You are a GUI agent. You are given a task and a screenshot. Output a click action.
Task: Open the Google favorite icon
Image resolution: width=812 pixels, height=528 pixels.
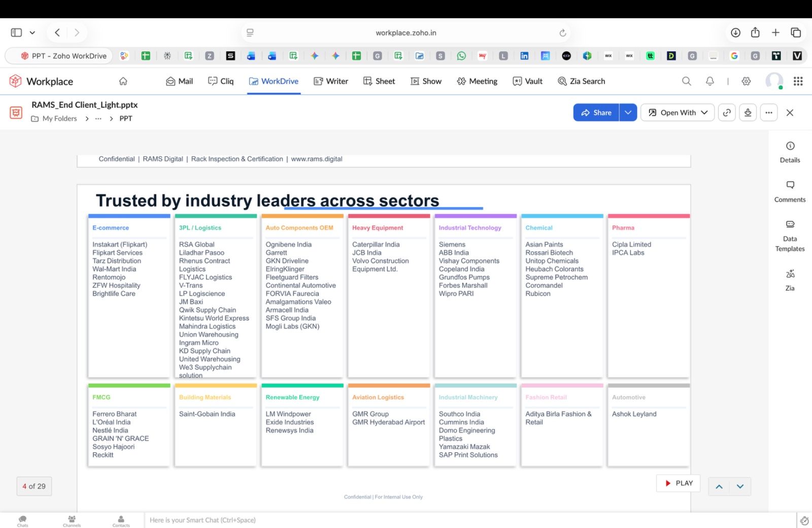[x=734, y=56]
